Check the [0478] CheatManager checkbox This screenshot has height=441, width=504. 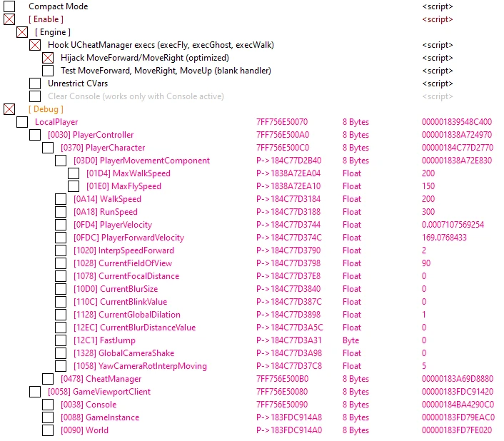pyautogui.click(x=48, y=379)
